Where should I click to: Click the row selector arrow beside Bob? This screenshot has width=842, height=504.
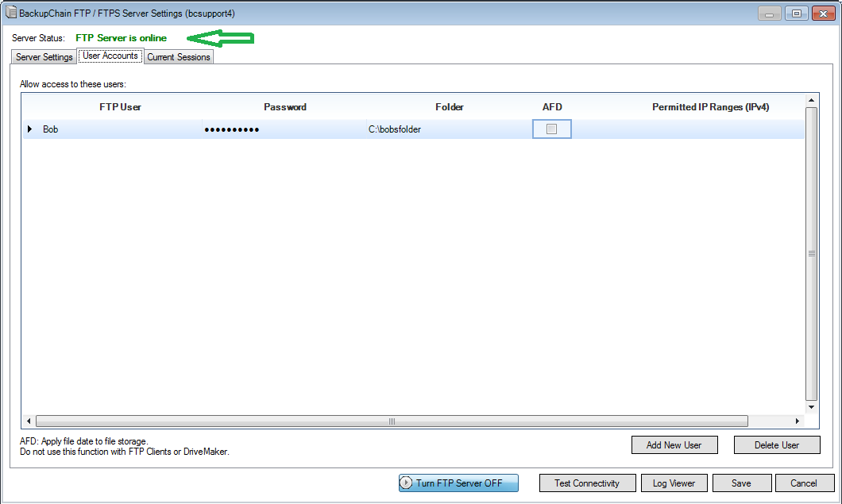coord(30,129)
